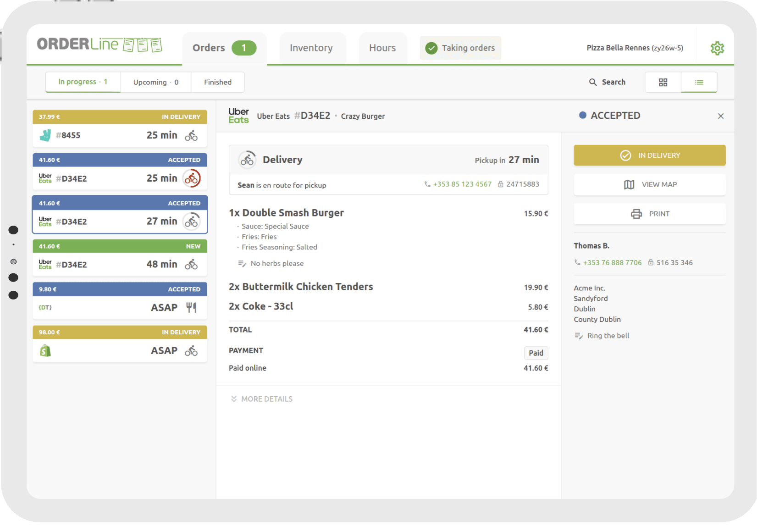
Task: Expand More Details section
Action: click(262, 399)
